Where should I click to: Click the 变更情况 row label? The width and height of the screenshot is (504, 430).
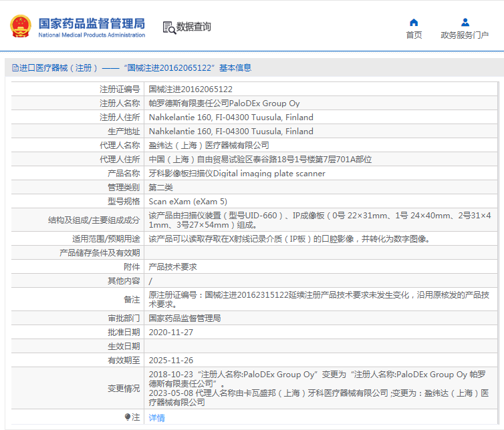[x=124, y=389]
